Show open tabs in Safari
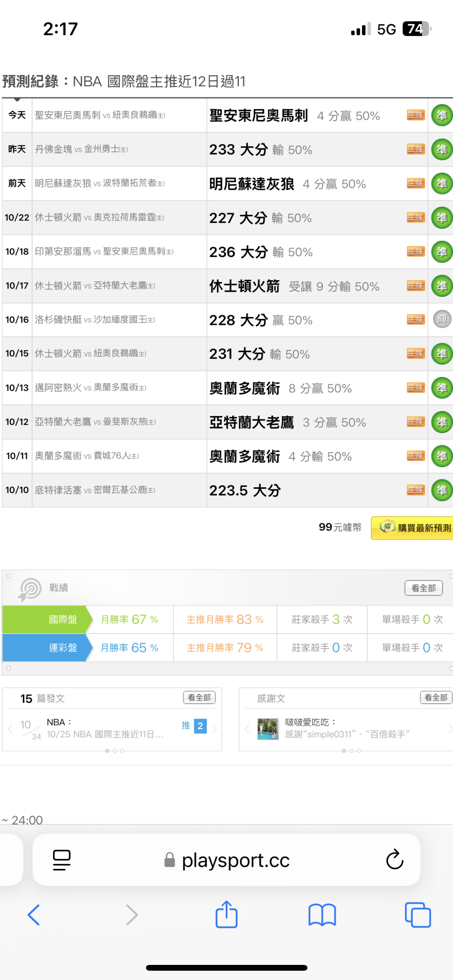This screenshot has height=980, width=453. point(417,915)
